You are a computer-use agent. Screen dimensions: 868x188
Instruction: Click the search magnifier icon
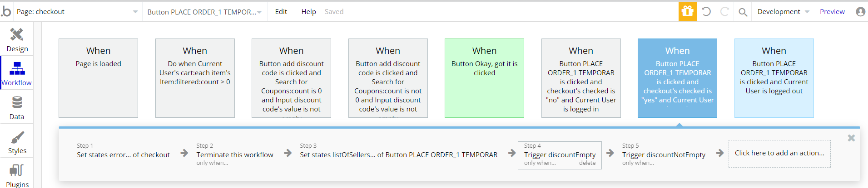743,12
